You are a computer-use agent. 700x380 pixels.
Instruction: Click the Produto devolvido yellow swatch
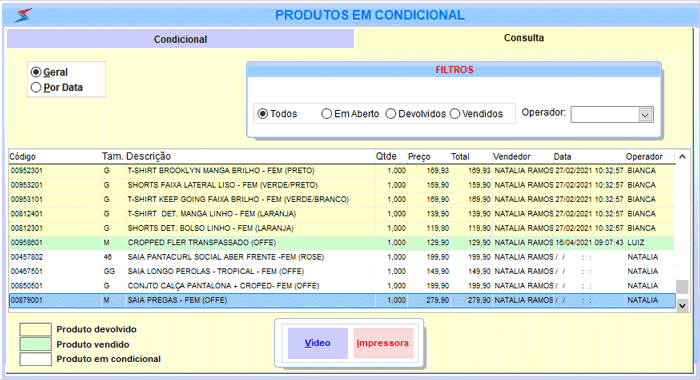point(35,330)
